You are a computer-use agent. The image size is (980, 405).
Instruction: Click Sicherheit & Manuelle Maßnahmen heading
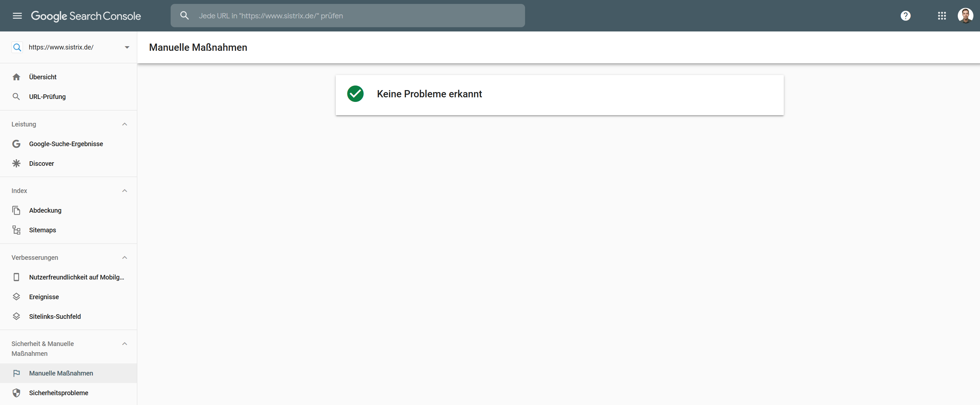click(x=43, y=349)
